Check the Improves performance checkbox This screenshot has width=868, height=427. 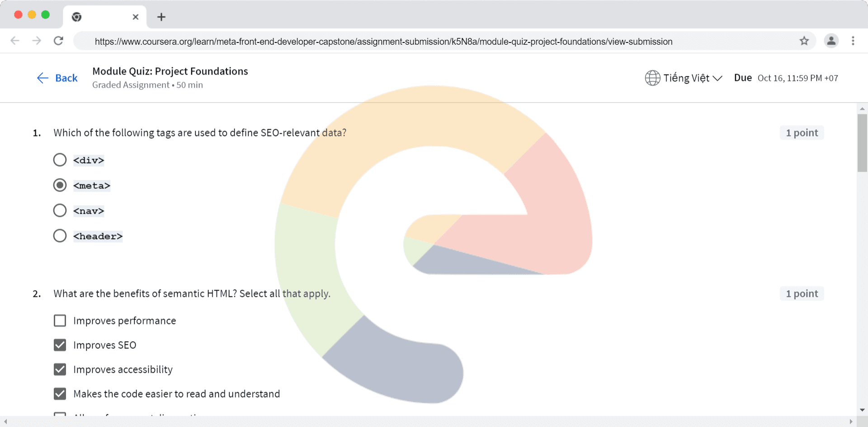click(60, 320)
